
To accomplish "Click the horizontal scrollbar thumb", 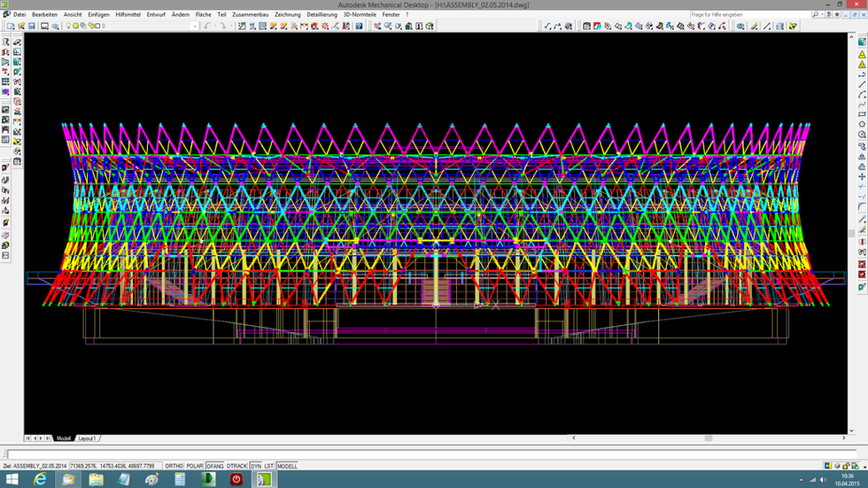I will pos(708,438).
